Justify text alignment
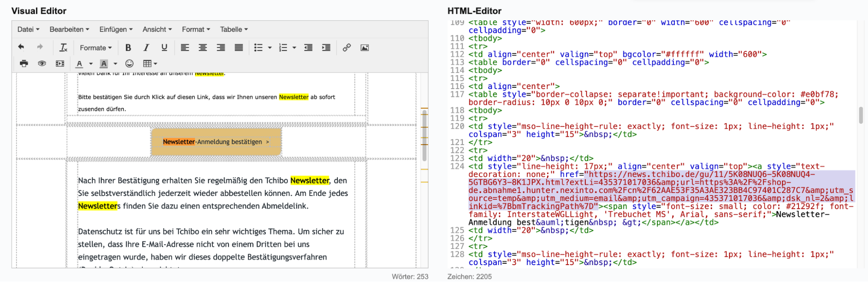The image size is (868, 282). 239,47
